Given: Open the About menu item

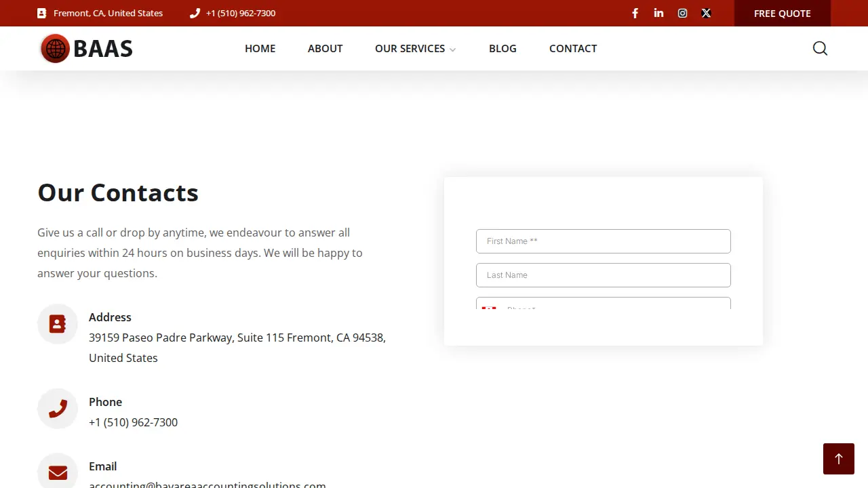Looking at the screenshot, I should click(325, 48).
